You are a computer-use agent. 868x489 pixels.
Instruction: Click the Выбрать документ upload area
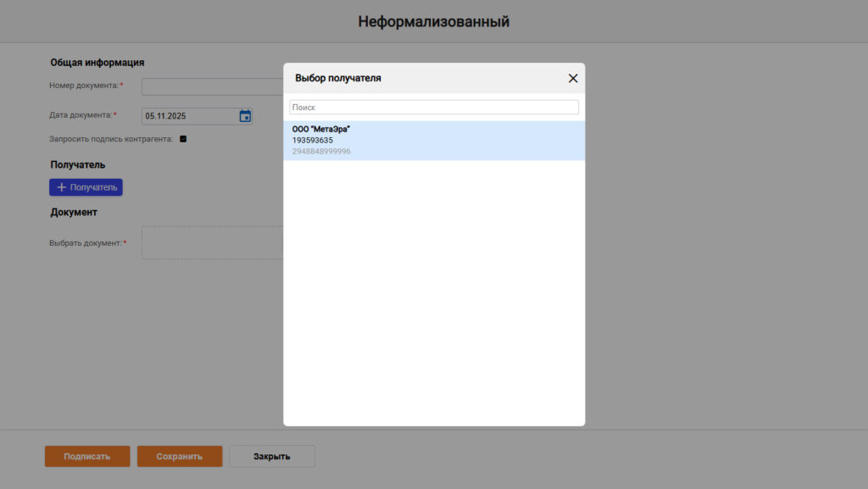[x=212, y=242]
